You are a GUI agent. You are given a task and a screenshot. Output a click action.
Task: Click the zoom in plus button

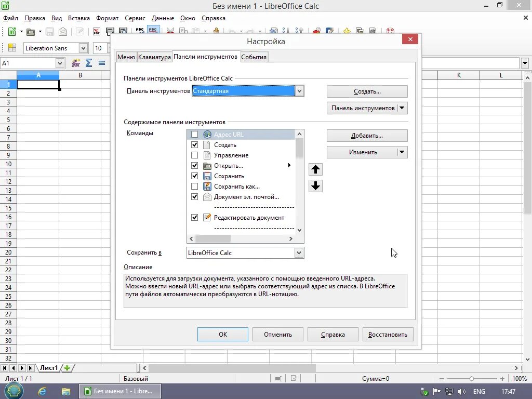pyautogui.click(x=502, y=378)
